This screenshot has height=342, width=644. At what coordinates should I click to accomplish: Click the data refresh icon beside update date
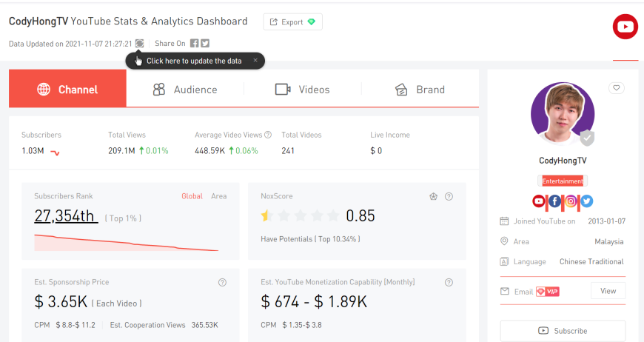click(140, 44)
